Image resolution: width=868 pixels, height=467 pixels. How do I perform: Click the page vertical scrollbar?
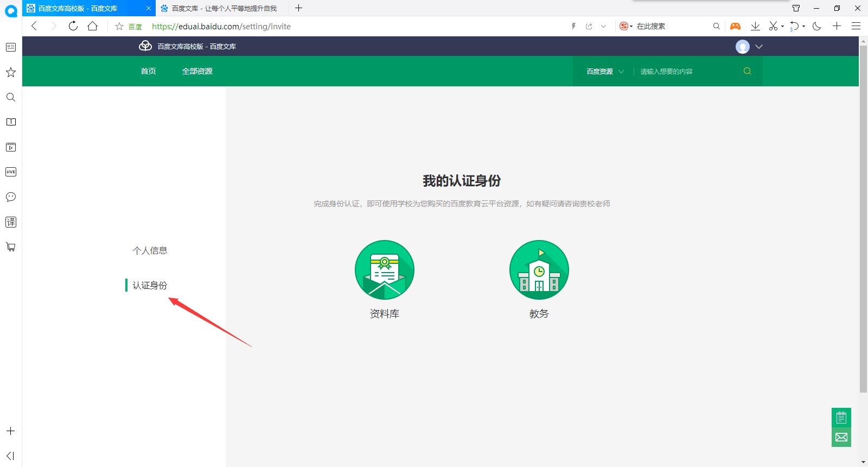[x=863, y=218]
